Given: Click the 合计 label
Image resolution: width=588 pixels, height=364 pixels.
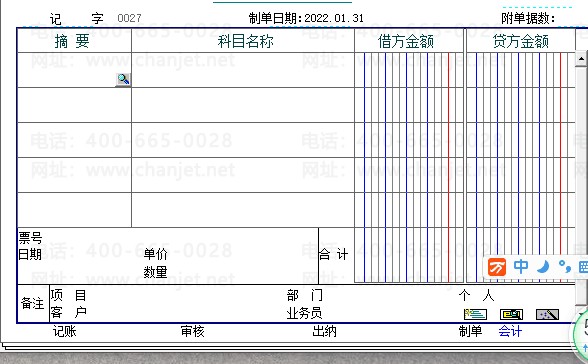Looking at the screenshot, I should 333,255.
